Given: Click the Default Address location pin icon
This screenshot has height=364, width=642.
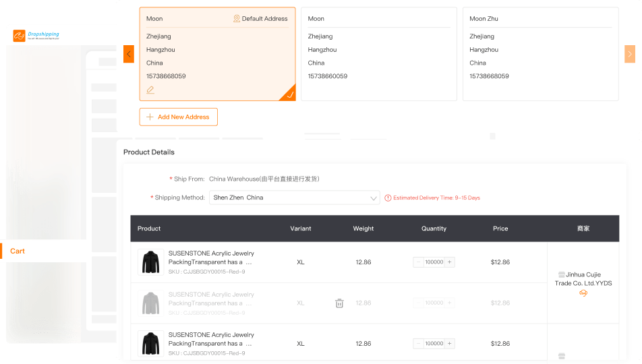Looking at the screenshot, I should (237, 19).
